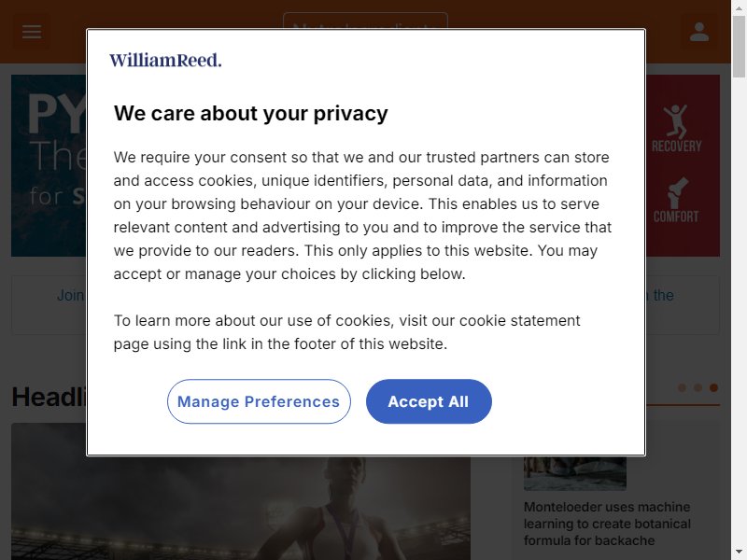747x560 pixels.
Task: Select the Recovery icon in banner
Action: click(x=676, y=129)
